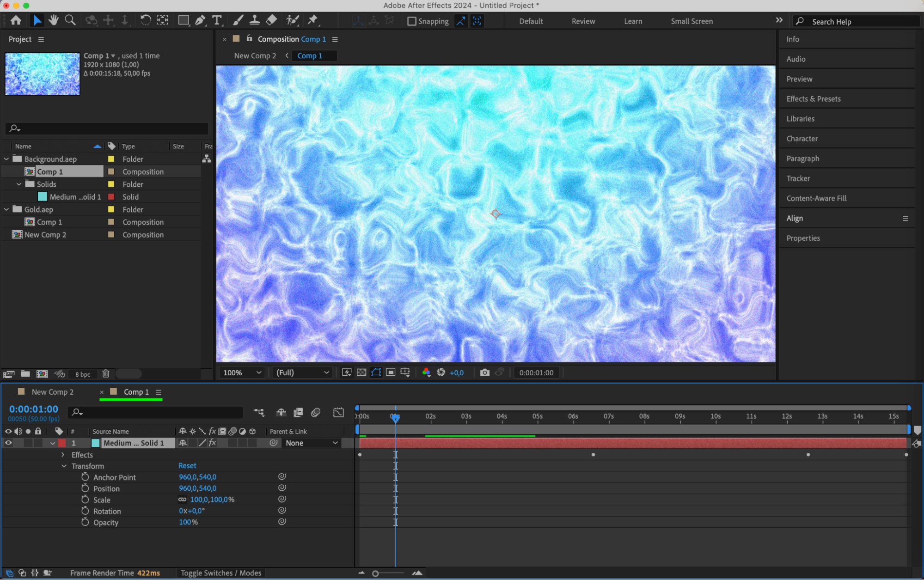Image resolution: width=924 pixels, height=580 pixels.
Task: Enable the Snapping checkbox
Action: [x=411, y=21]
